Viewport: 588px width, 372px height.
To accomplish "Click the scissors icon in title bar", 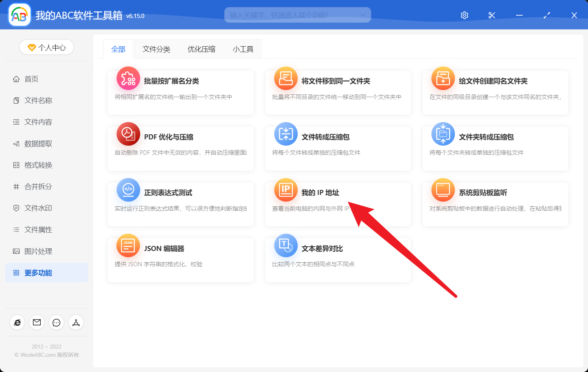I will 492,15.
